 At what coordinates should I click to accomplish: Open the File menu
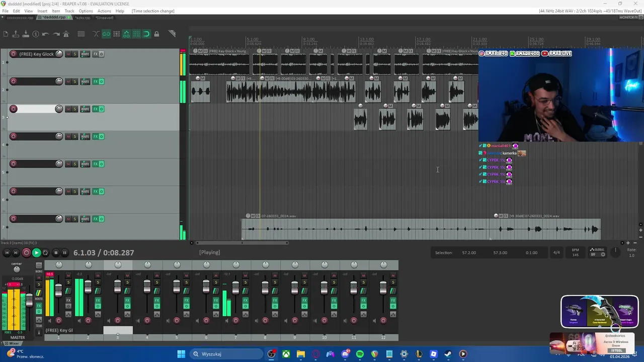point(5,11)
